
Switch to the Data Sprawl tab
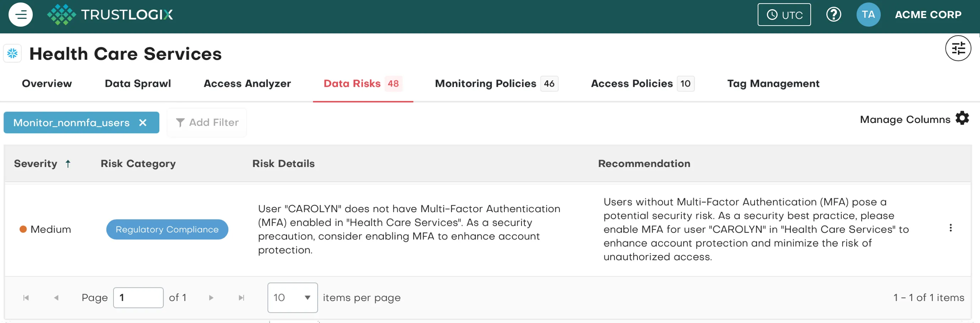pos(138,83)
